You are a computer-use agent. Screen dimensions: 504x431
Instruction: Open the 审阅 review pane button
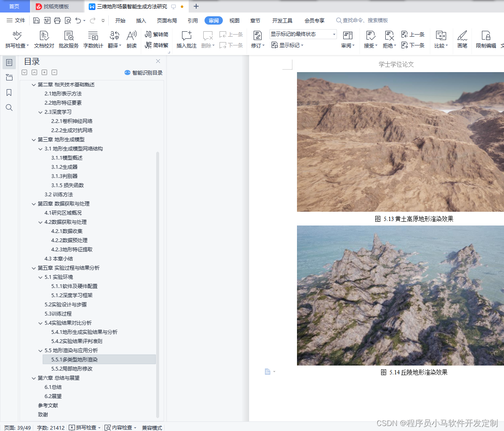(348, 40)
